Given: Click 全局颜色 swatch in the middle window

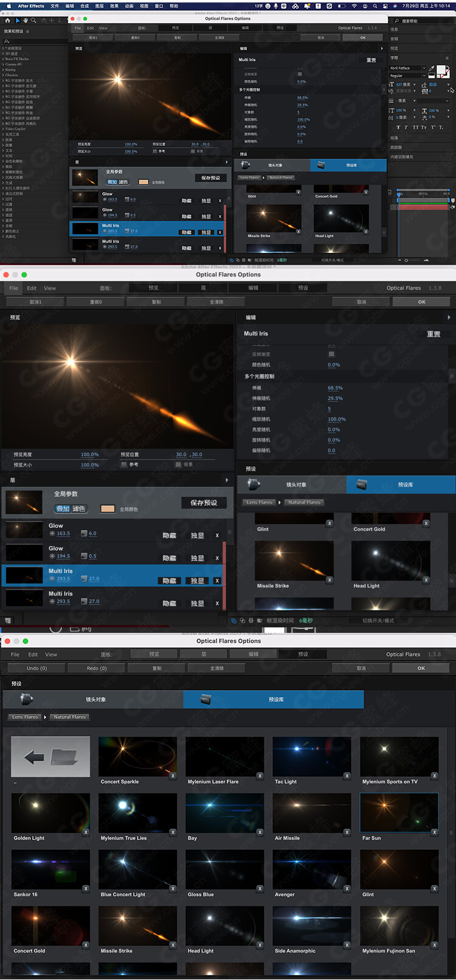Looking at the screenshot, I should coord(108,509).
